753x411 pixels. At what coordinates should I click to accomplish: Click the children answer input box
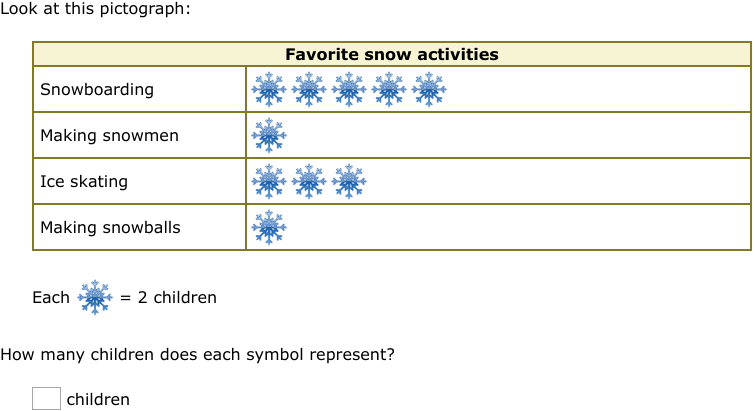point(47,399)
